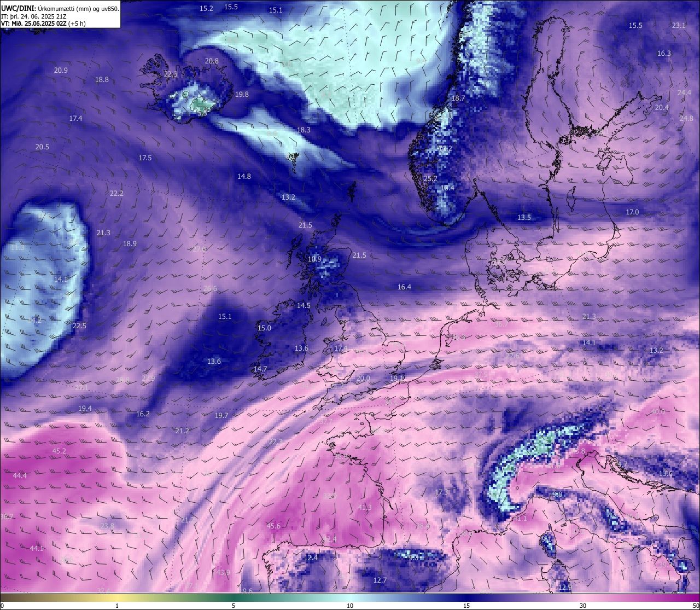Click the VT 25.06.2025 02Z line
This screenshot has height=610, width=700.
click(x=43, y=24)
